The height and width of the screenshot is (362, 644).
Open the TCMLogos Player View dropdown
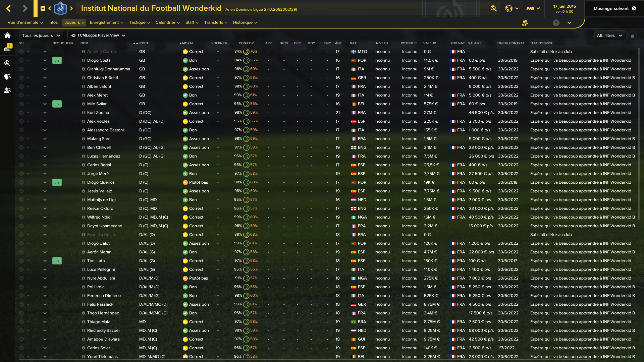[x=98, y=36]
